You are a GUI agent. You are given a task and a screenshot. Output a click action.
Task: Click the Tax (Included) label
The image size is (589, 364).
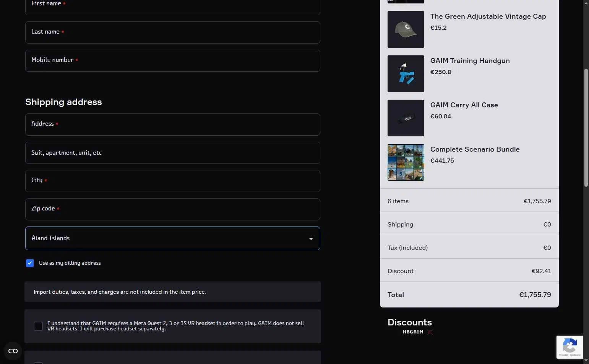click(407, 248)
